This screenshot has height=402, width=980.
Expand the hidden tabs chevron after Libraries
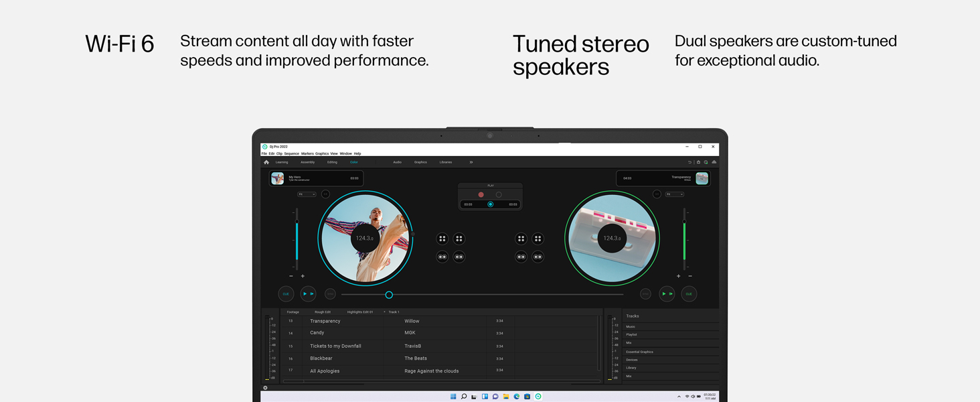point(471,162)
